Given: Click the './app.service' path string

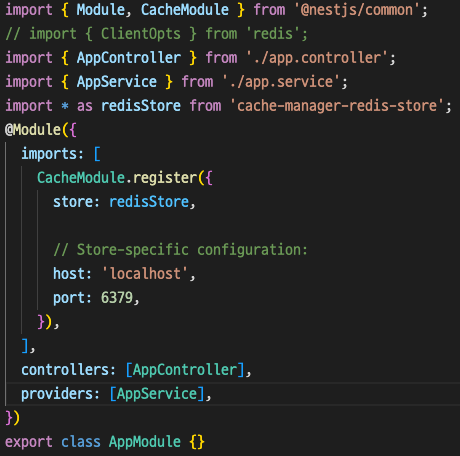Looking at the screenshot, I should (x=281, y=82).
